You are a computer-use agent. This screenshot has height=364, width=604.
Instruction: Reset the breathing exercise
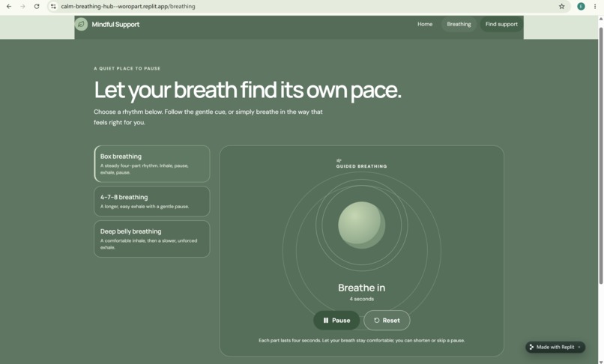pos(387,320)
